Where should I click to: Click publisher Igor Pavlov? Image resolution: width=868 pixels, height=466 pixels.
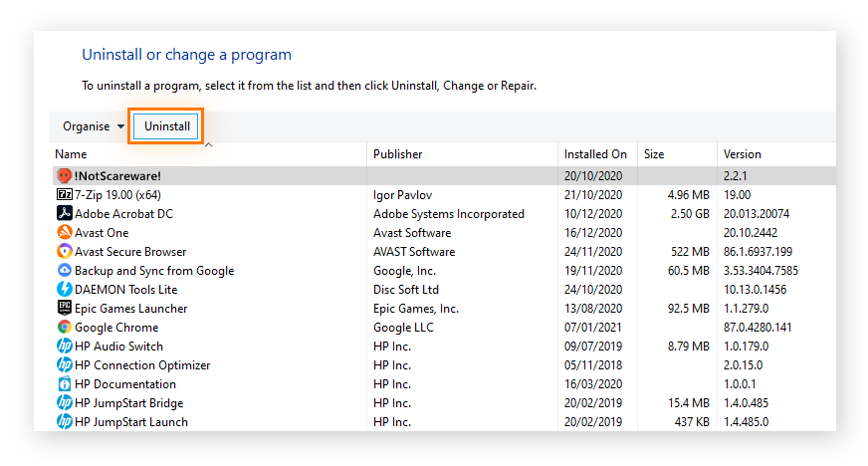point(402,195)
